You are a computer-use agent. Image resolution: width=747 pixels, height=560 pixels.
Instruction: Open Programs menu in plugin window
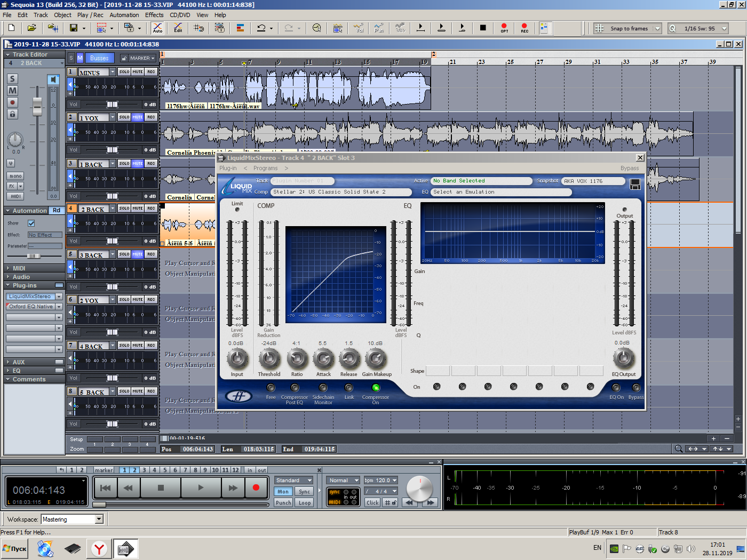tap(265, 168)
